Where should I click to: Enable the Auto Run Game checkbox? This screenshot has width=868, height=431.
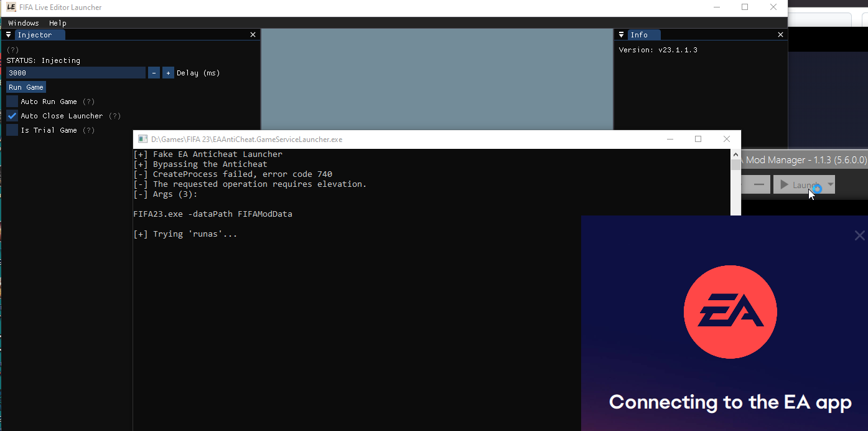click(12, 102)
